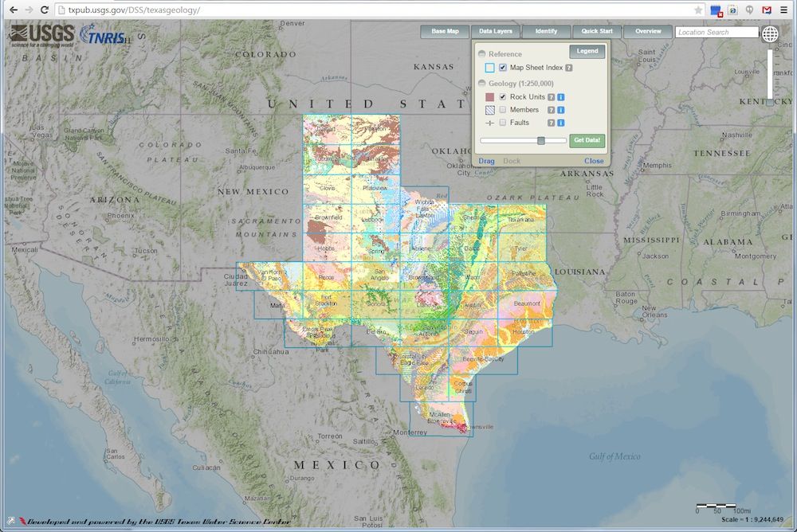
Task: Uncheck the Map Sheet Index checkbox
Action: [502, 68]
